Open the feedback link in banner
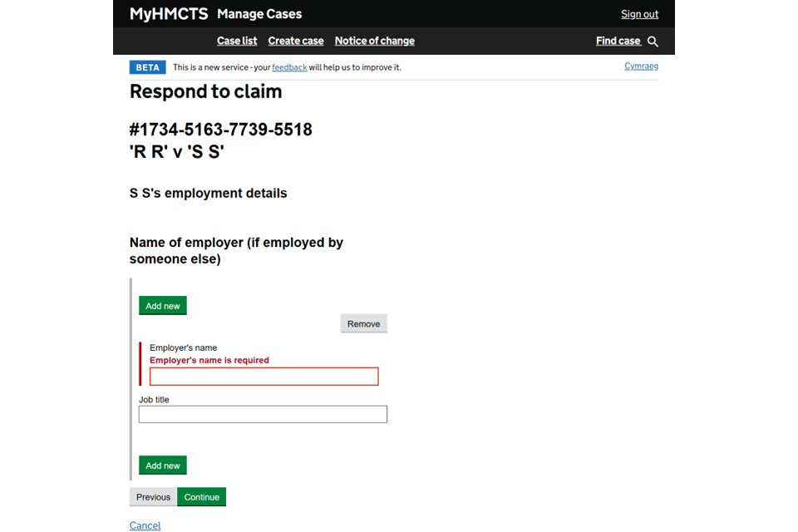The image size is (798, 532). coord(289,67)
